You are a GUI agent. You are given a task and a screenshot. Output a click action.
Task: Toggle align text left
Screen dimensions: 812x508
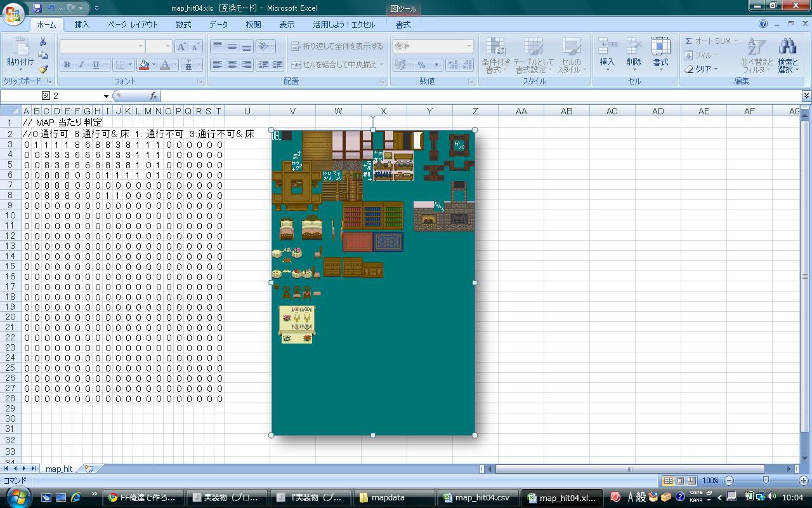click(218, 65)
